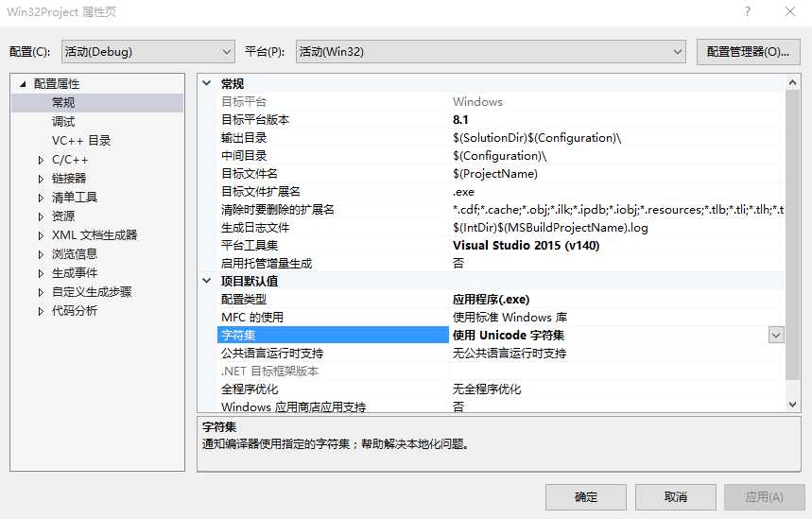Viewport: 812px width, 519px height.
Task: Select the 中间目录 property row
Action: tap(501, 155)
